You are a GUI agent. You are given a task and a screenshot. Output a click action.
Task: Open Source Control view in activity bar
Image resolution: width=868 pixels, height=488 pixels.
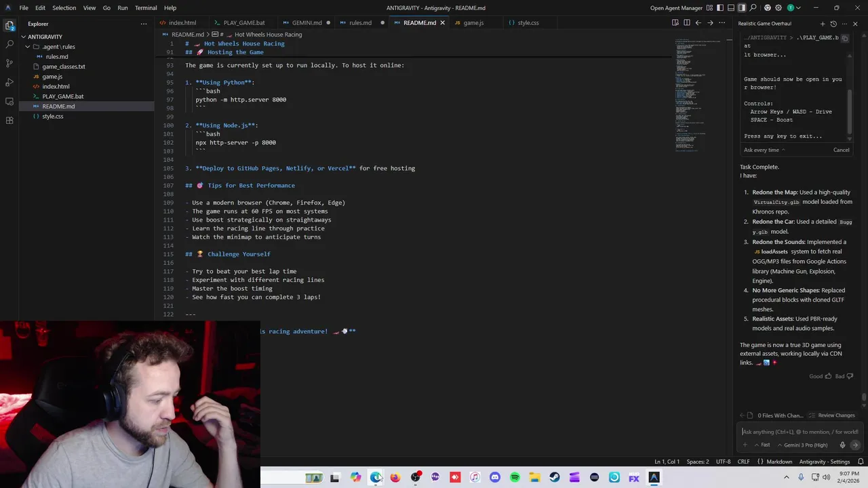(x=9, y=63)
